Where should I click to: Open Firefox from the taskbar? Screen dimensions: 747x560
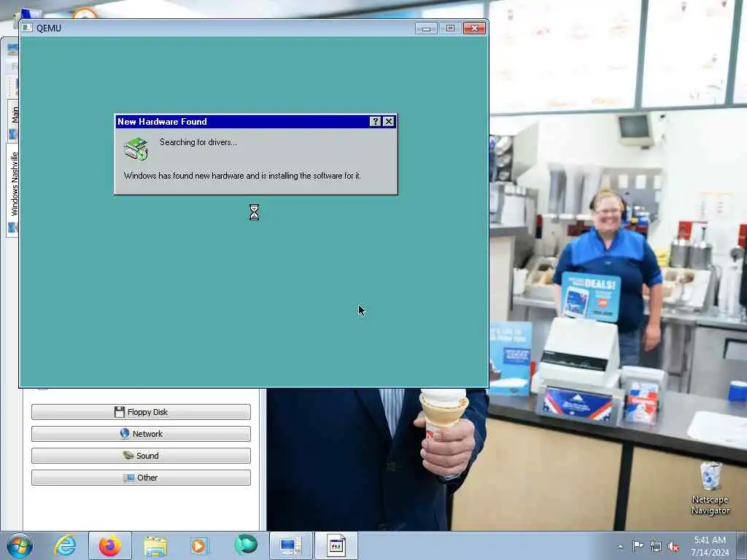pos(110,545)
